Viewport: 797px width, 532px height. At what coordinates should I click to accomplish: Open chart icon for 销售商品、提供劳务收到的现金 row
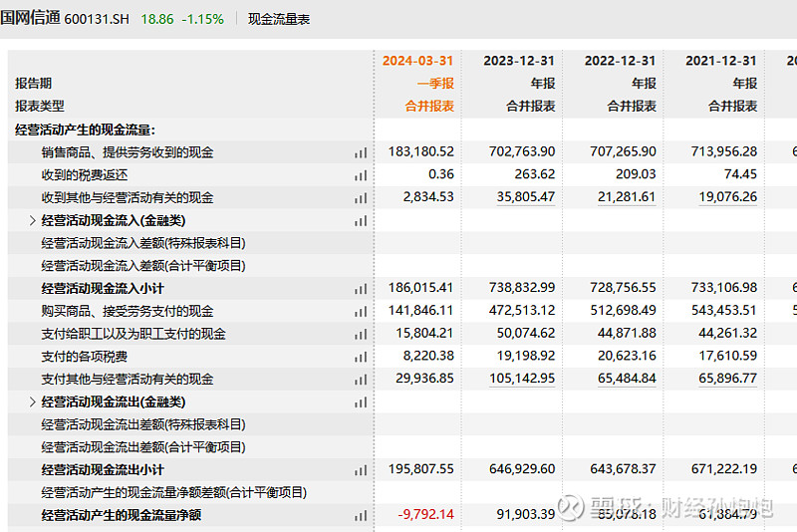click(x=361, y=152)
